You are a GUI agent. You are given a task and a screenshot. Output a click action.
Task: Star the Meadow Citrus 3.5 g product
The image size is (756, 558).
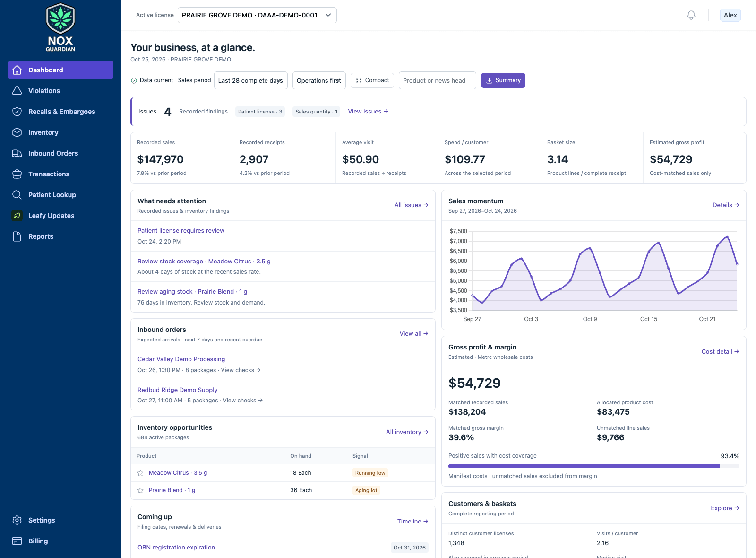(140, 473)
